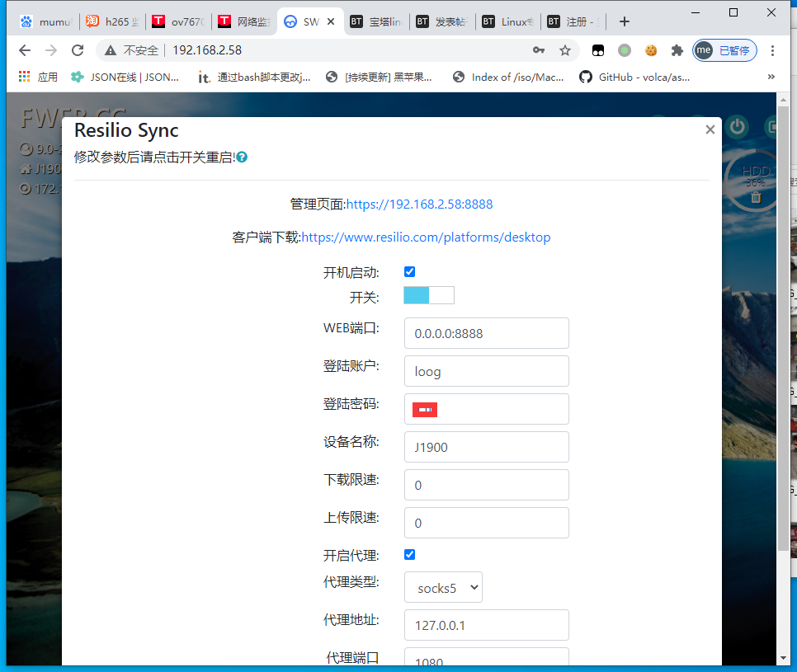Uncheck the 开启代理 checkbox
Screen dimensions: 797x672
(x=410, y=555)
